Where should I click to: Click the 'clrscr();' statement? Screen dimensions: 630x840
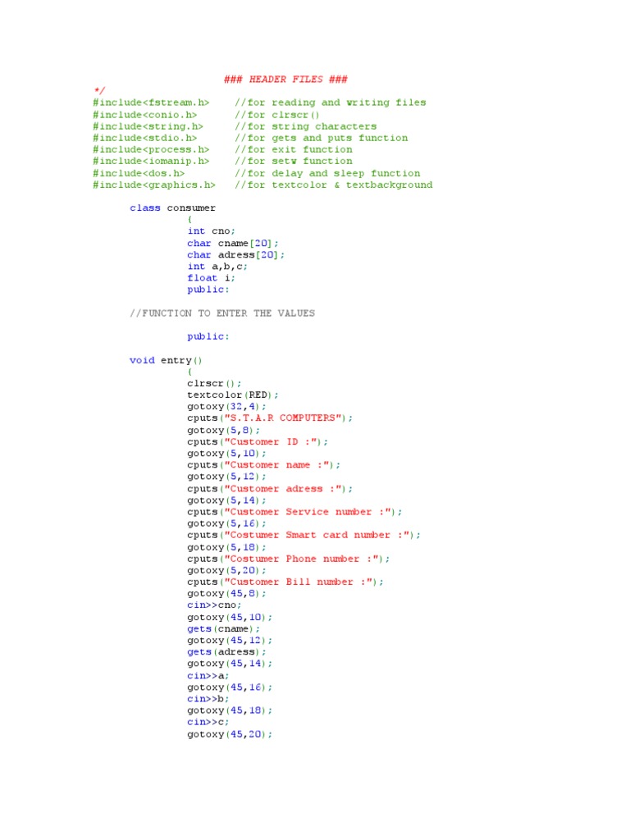tap(214, 384)
